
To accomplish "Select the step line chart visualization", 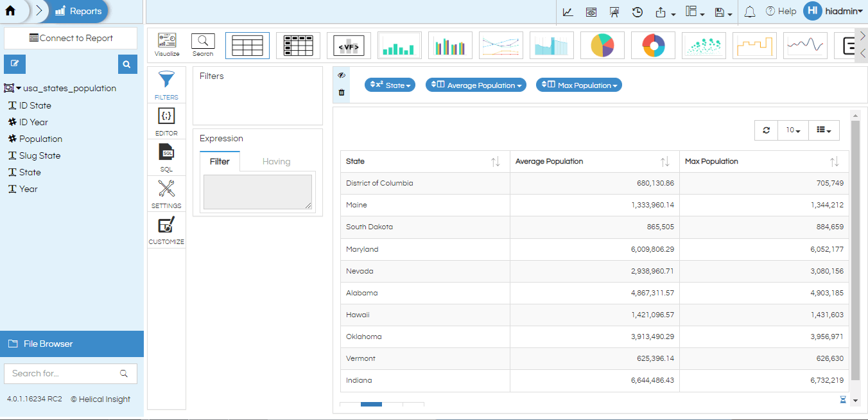I will tap(754, 46).
